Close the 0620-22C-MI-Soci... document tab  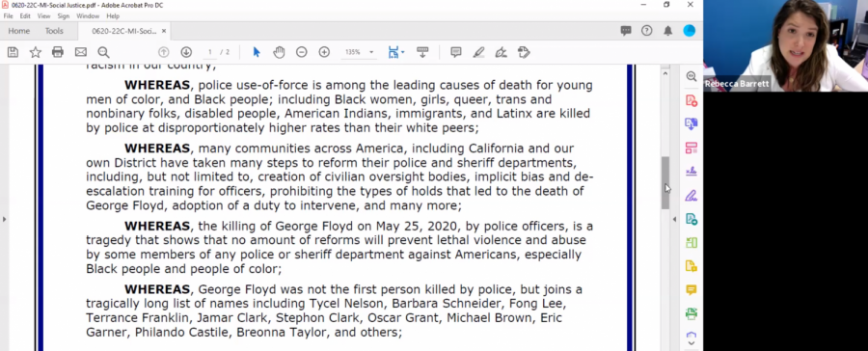tap(164, 31)
